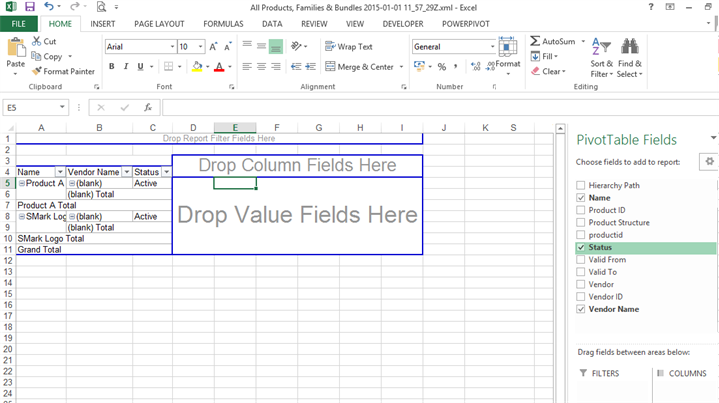Viewport: 719px width, 403px height.
Task: Switch to the INSERT tab
Action: tap(103, 24)
